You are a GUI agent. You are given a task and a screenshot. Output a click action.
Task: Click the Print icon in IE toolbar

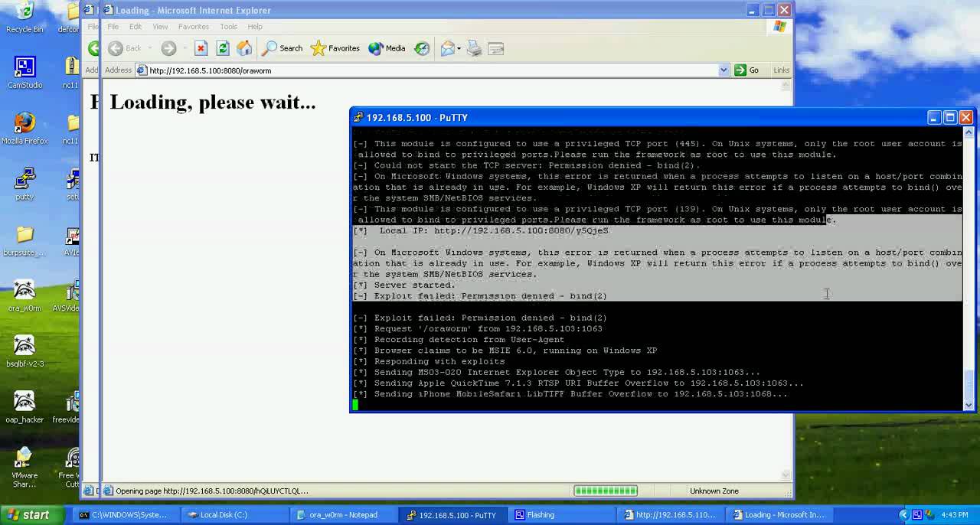(474, 48)
